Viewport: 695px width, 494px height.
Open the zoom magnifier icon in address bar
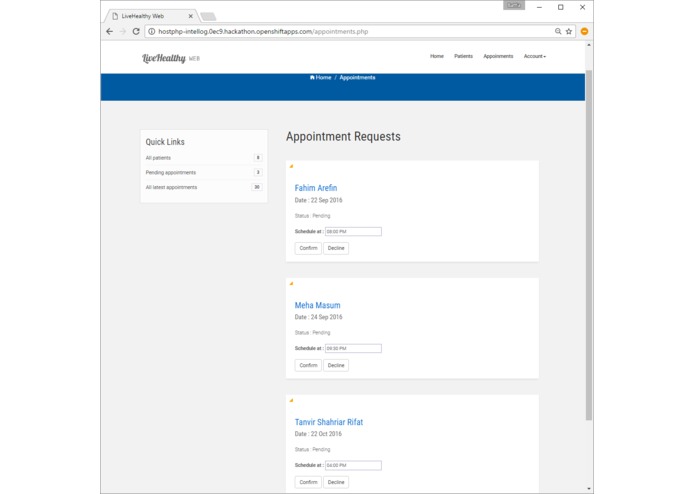click(x=558, y=31)
